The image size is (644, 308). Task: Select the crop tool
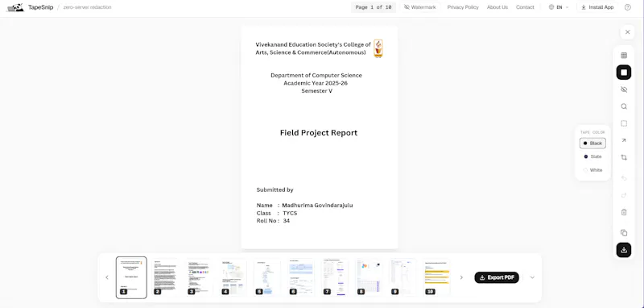[624, 157]
